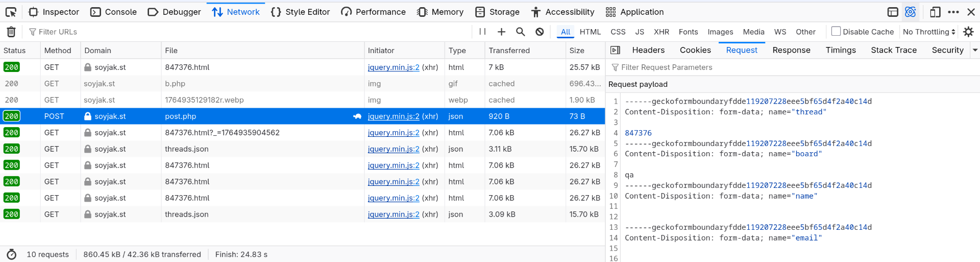Expand the details tabs overflow arrow
Image resolution: width=980 pixels, height=262 pixels.
click(x=975, y=50)
